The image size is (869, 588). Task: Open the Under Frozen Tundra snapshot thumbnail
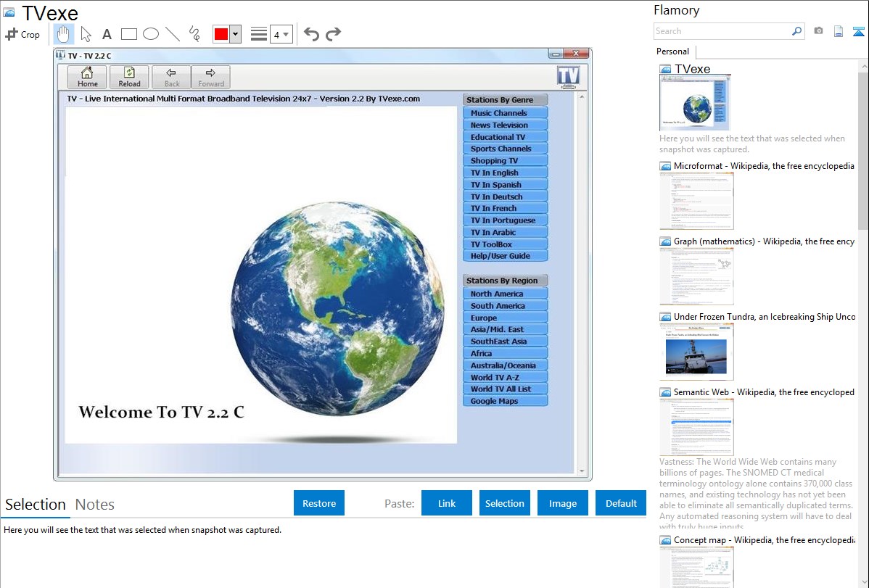click(x=696, y=352)
